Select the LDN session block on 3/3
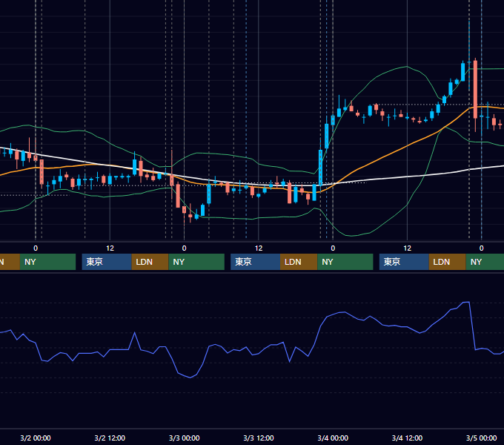The width and height of the screenshot is (504, 445). (299, 262)
